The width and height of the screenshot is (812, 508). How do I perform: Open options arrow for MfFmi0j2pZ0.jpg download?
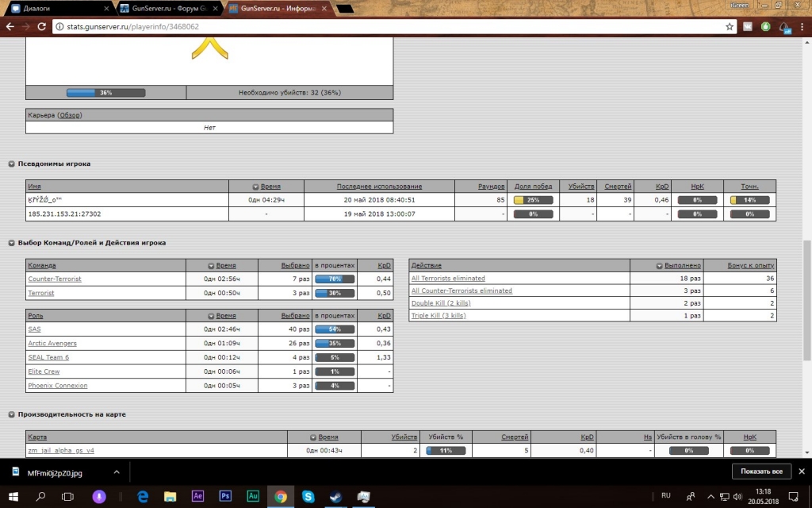click(117, 471)
